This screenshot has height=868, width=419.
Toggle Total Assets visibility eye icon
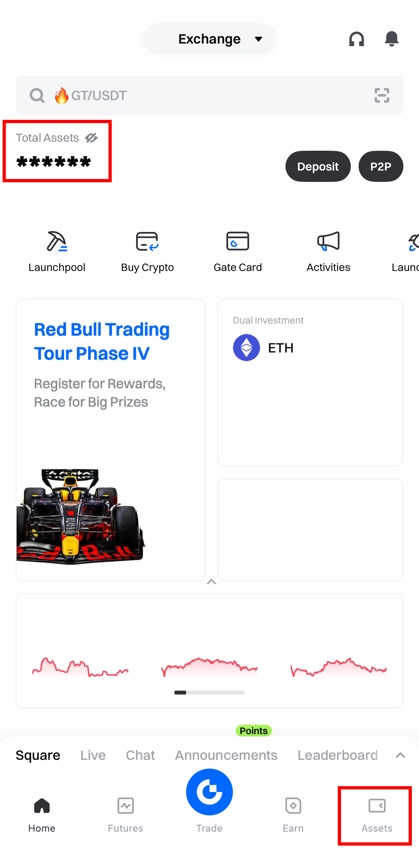click(91, 138)
